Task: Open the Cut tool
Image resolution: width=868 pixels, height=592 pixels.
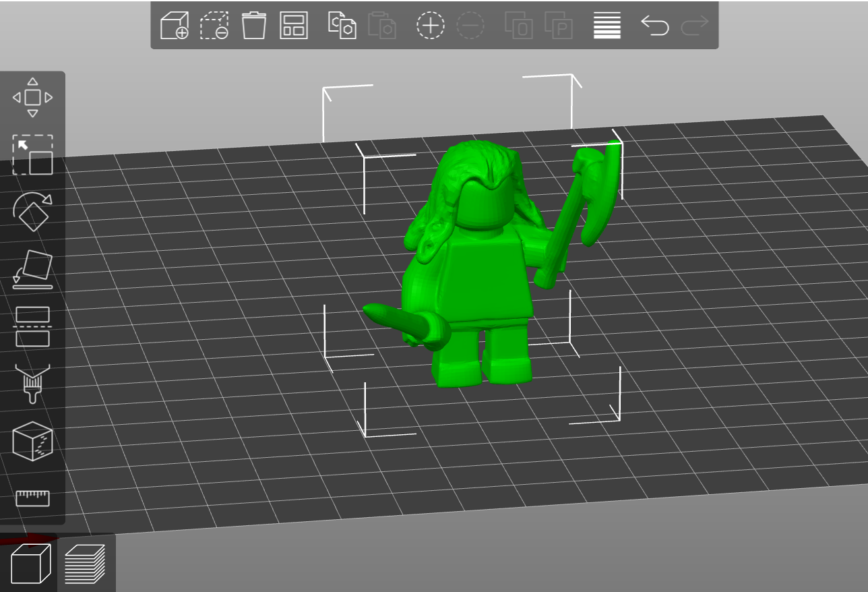Action: [32, 326]
